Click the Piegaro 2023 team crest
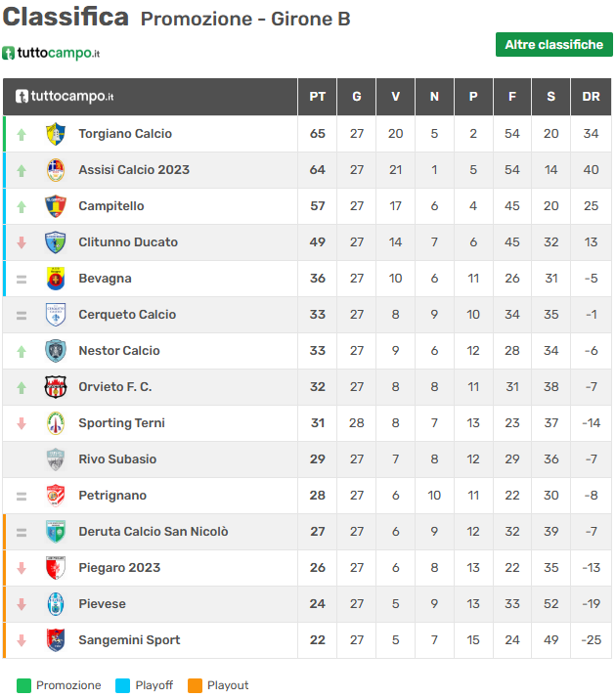Screen dimensions: 616x698 point(56,568)
